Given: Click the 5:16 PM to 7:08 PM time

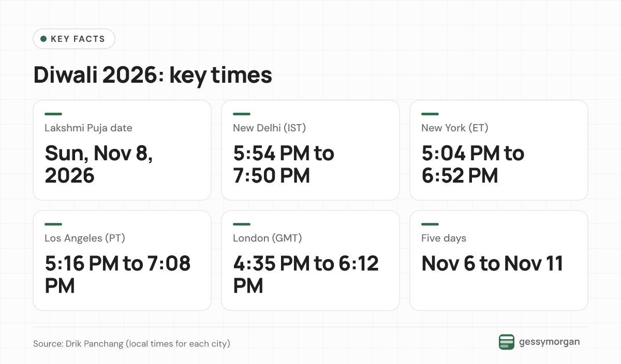Looking at the screenshot, I should point(118,275).
